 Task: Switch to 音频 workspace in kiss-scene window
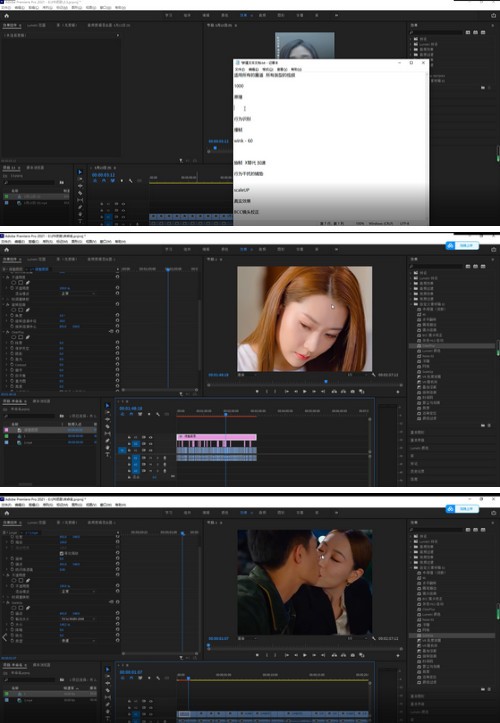pyautogui.click(x=262, y=513)
